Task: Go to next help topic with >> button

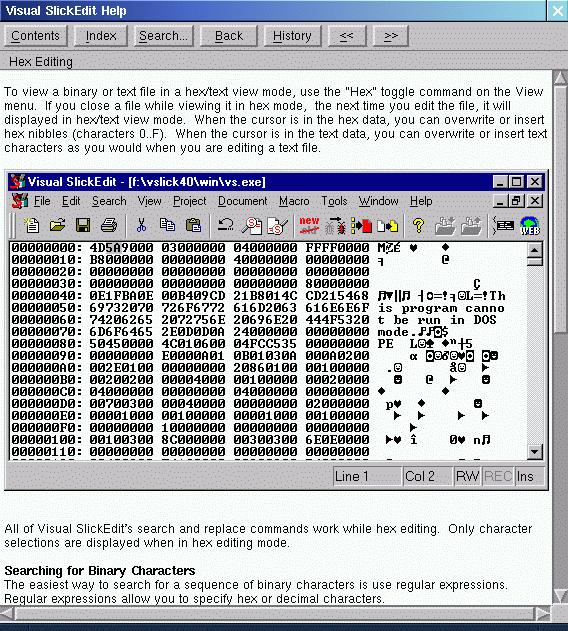Action: (390, 36)
